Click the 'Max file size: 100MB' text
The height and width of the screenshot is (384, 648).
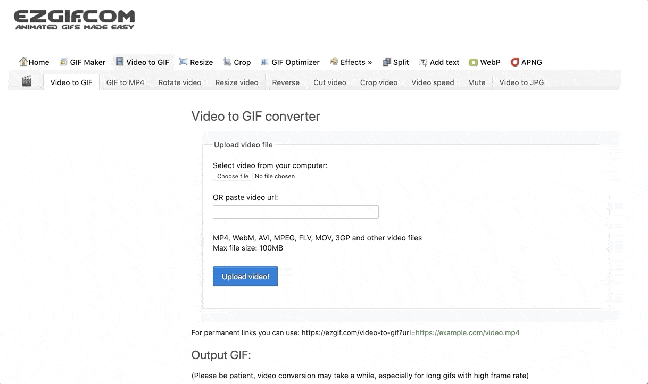[x=248, y=248]
